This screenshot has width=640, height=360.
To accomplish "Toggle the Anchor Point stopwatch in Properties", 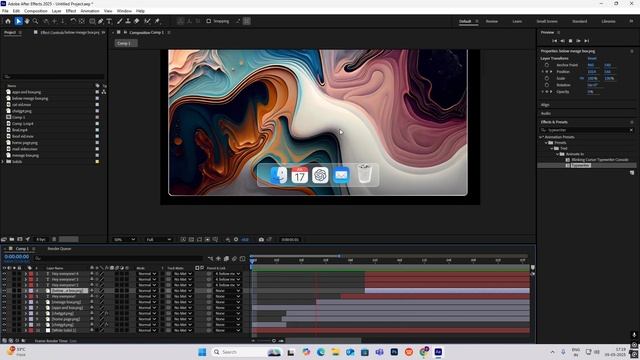I will point(547,65).
